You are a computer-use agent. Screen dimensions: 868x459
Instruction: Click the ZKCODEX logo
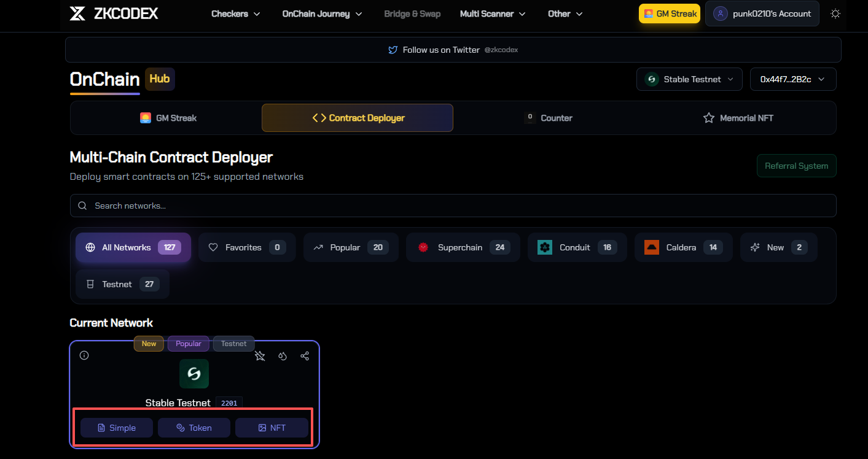click(114, 13)
